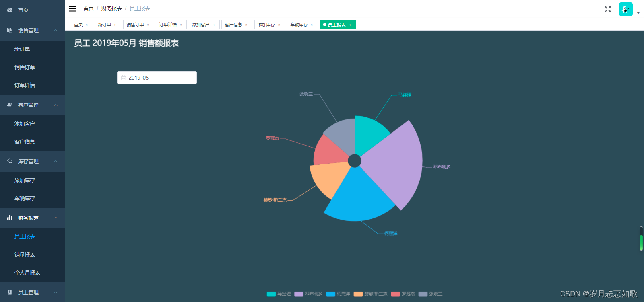Toggle 张晓兰 legend entry

pos(431,294)
